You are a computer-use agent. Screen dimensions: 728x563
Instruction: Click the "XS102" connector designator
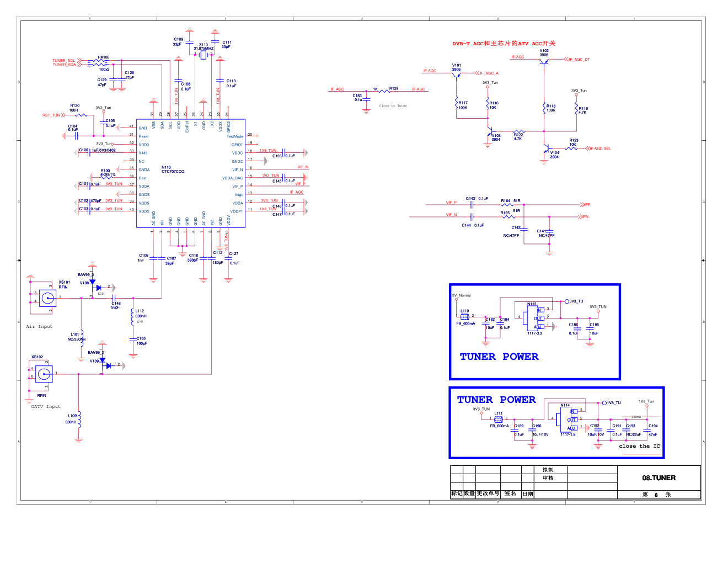37,357
